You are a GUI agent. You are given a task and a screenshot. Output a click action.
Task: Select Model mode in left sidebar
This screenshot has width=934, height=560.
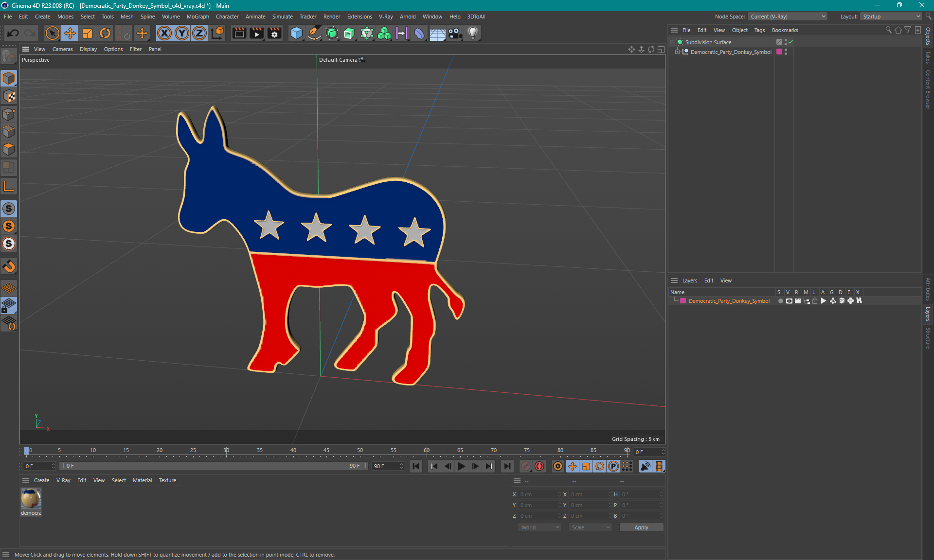[x=9, y=78]
